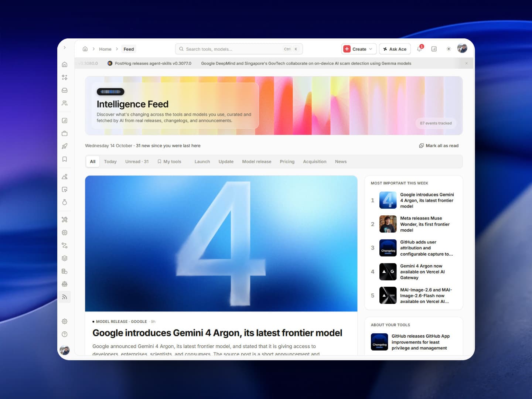The width and height of the screenshot is (532, 399).
Task: Open the people/team icon in sidebar
Action: coord(65,103)
